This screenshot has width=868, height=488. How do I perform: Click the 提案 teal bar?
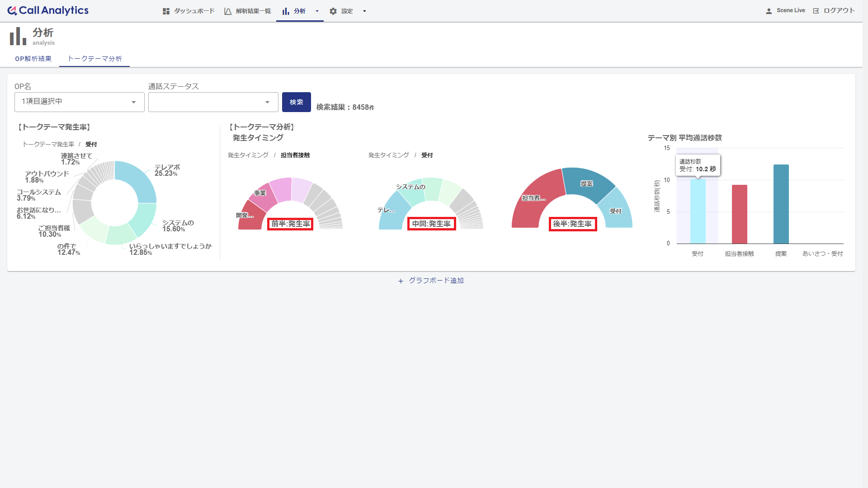click(x=781, y=204)
